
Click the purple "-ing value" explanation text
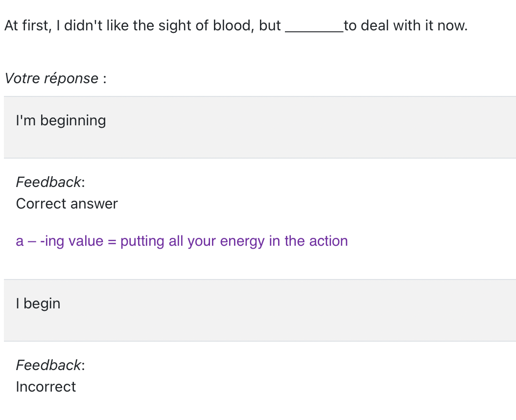(x=182, y=241)
